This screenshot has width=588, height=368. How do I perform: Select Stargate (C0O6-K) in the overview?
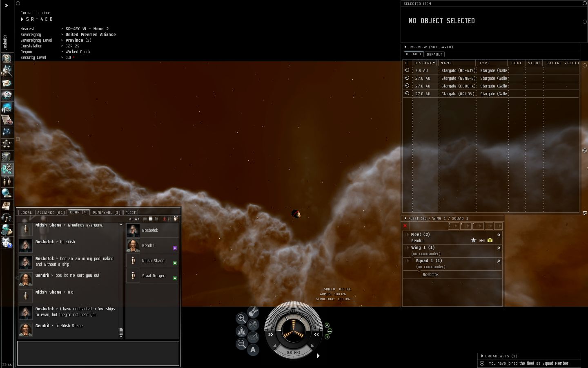coord(491,86)
